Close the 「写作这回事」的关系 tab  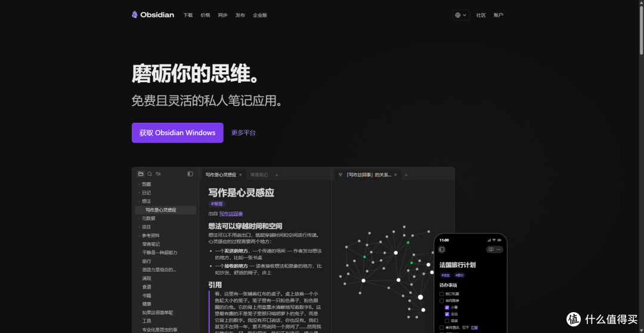(395, 175)
